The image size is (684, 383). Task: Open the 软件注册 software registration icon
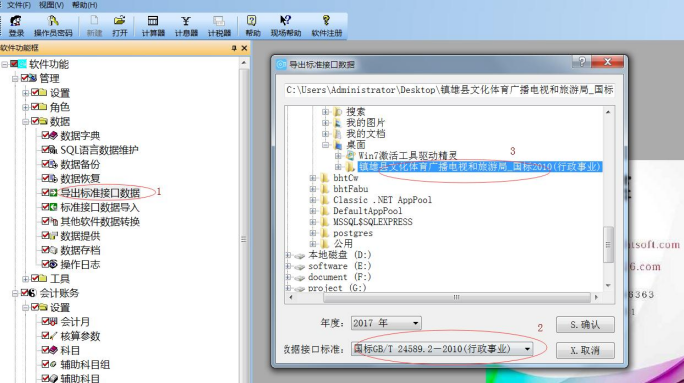click(x=326, y=26)
